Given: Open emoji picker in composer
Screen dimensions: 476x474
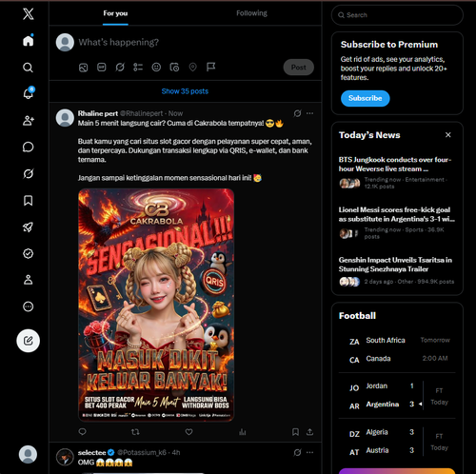Looking at the screenshot, I should pyautogui.click(x=156, y=68).
